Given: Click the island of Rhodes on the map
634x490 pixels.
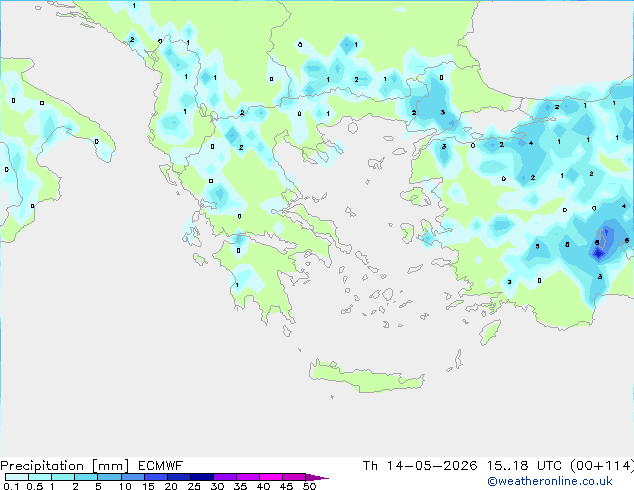Looking at the screenshot, I should point(490,332).
